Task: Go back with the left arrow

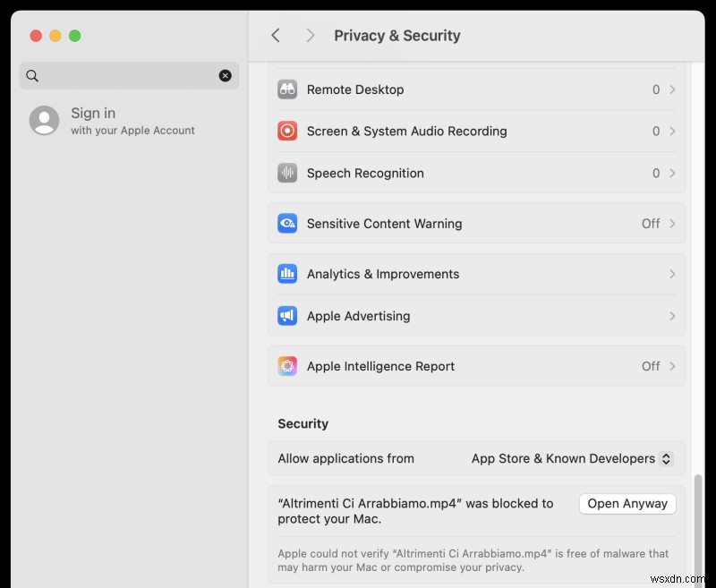Action: 276,35
